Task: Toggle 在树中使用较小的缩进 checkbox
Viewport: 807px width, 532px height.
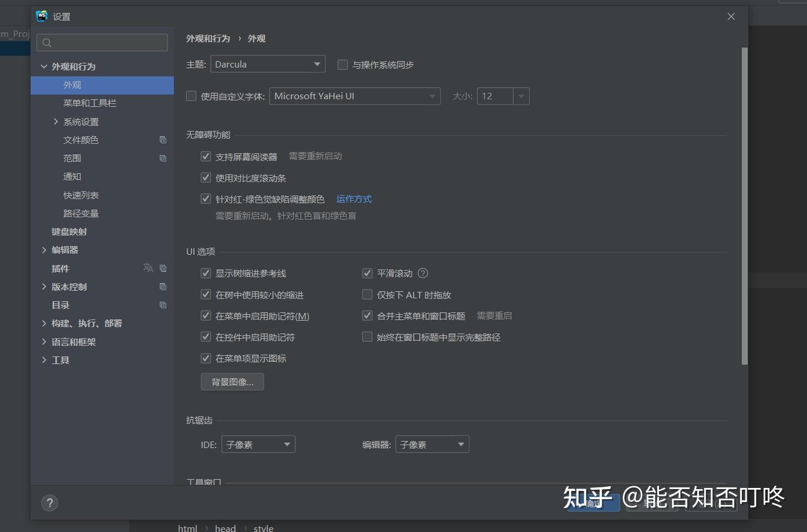Action: pos(206,294)
